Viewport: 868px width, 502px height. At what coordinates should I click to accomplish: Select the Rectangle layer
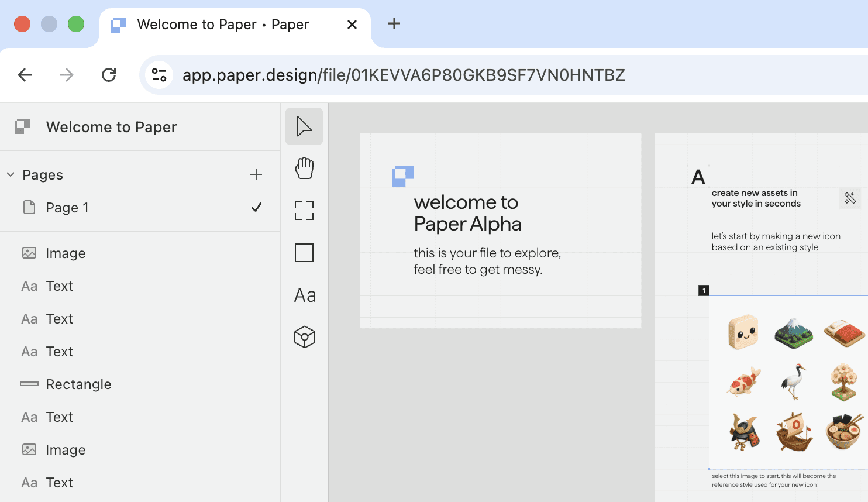point(140,384)
